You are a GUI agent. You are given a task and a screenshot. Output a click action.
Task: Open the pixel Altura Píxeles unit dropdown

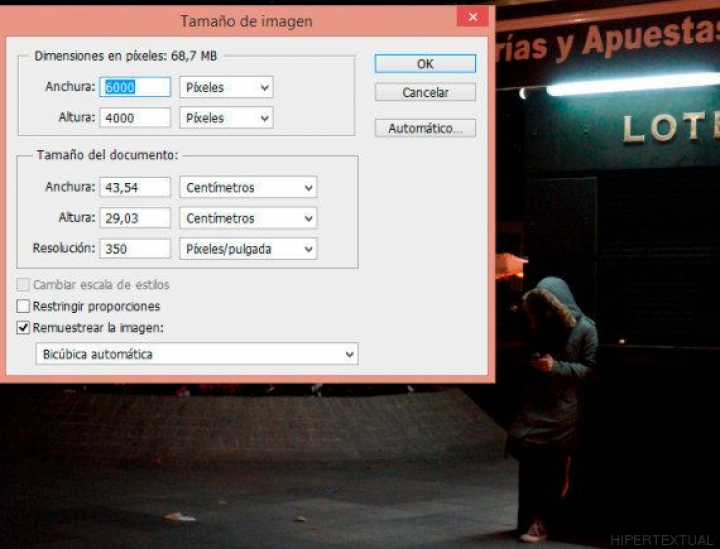[226, 118]
